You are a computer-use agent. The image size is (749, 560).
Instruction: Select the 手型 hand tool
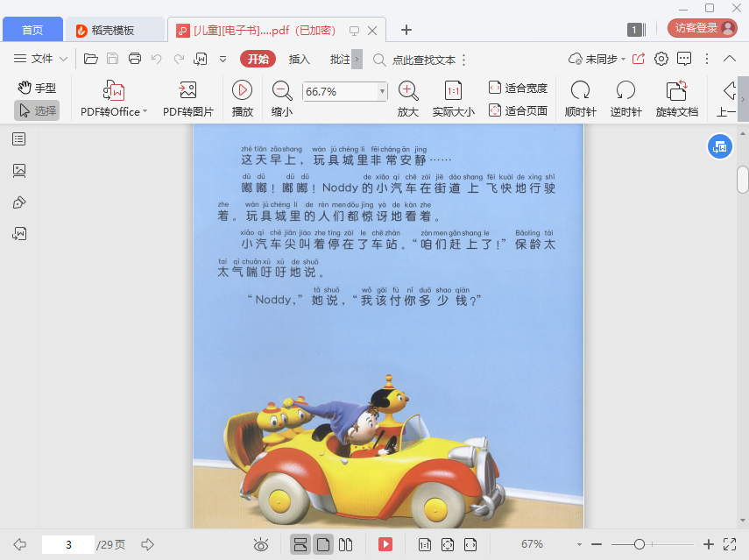[37, 88]
